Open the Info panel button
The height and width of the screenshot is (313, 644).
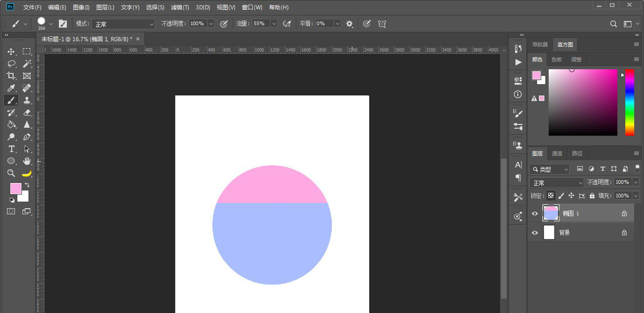(518, 94)
